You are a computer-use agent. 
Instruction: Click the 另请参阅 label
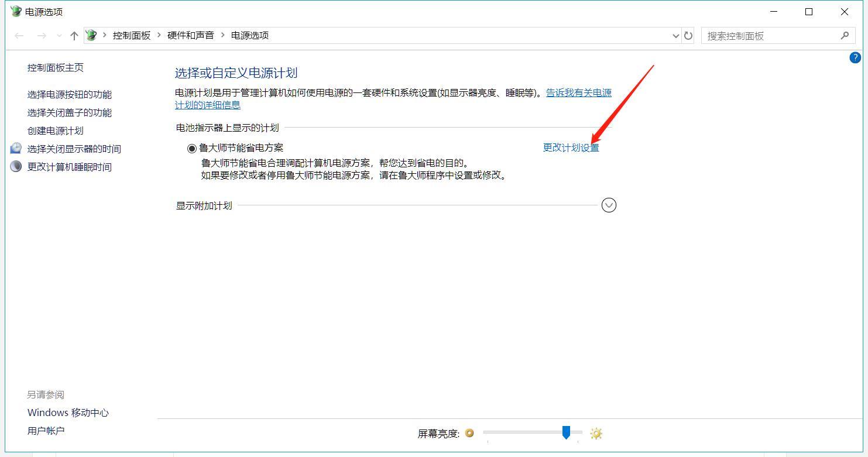tap(46, 394)
